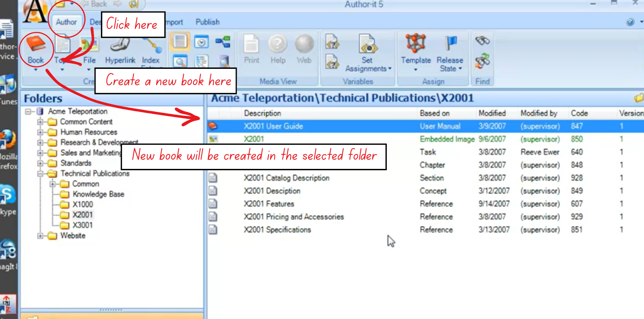Expand the Website folder node

40,236
